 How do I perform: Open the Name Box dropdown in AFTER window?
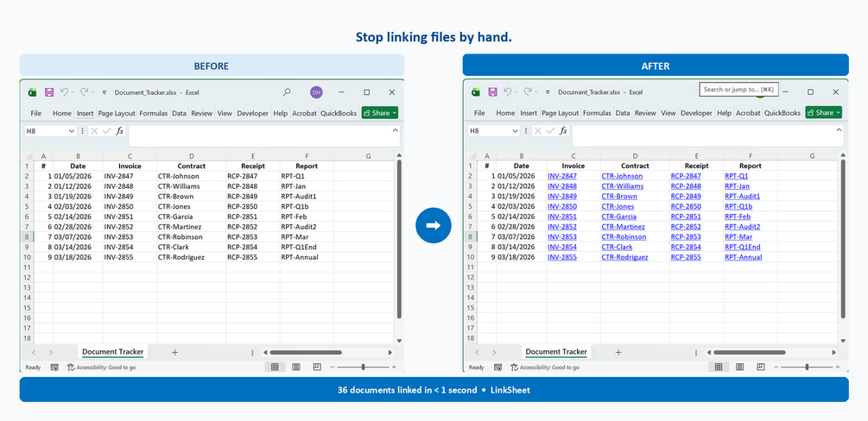[x=515, y=131]
